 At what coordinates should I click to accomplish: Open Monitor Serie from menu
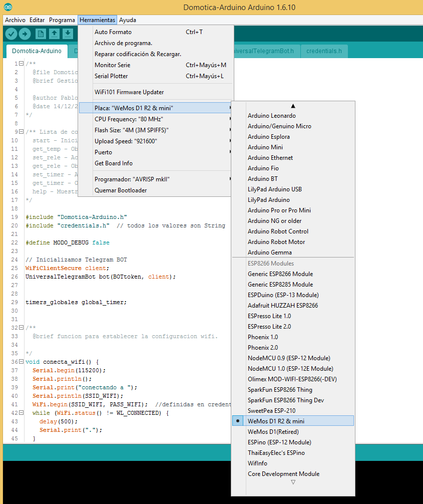coord(156,65)
